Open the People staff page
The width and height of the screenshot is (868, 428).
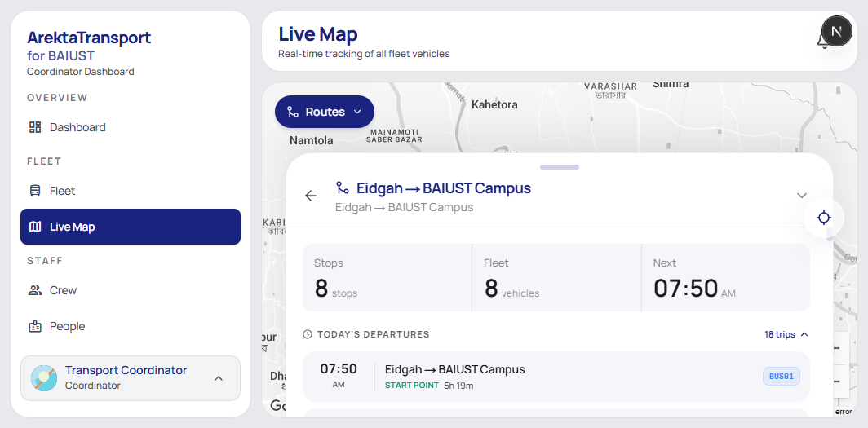pos(130,326)
